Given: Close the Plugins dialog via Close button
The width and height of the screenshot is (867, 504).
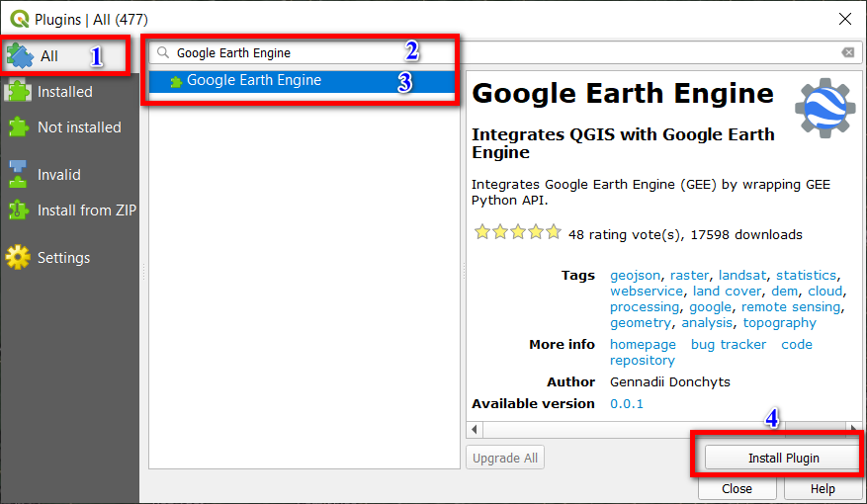Looking at the screenshot, I should tap(737, 489).
